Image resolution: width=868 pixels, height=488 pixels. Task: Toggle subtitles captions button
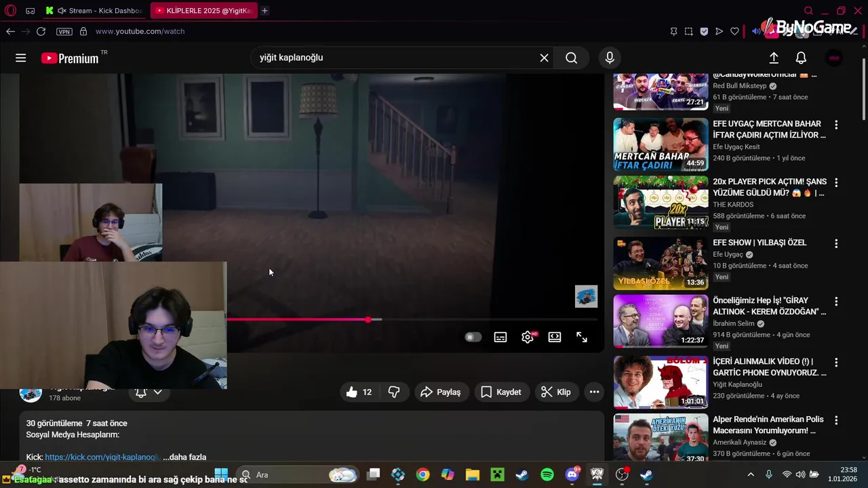[500, 337]
